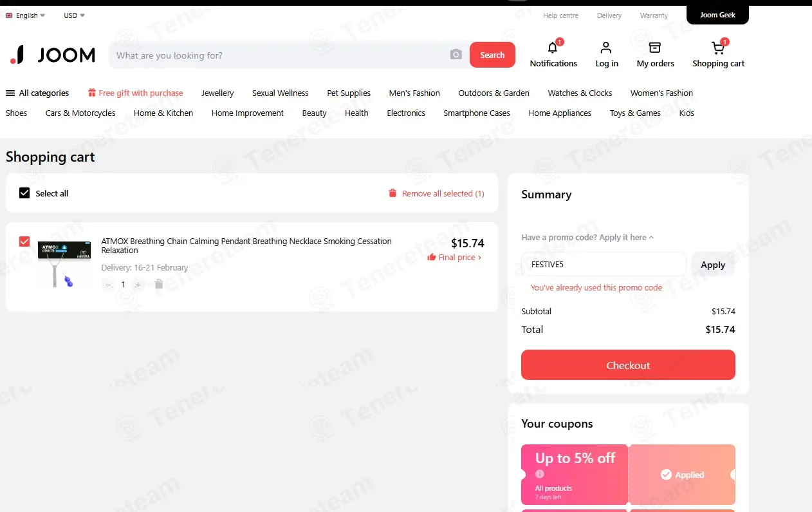
Task: Open Outdoors & Garden category
Action: tap(494, 93)
